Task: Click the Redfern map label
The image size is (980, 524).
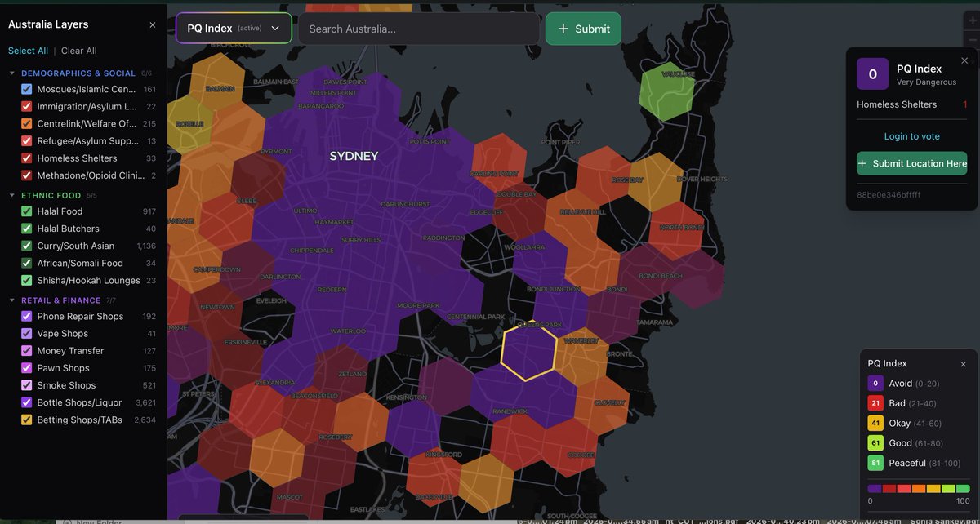Action: pos(332,290)
